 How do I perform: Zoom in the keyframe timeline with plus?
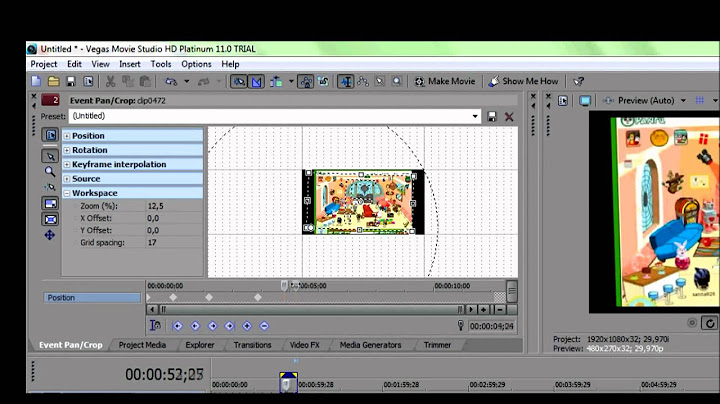(x=484, y=310)
